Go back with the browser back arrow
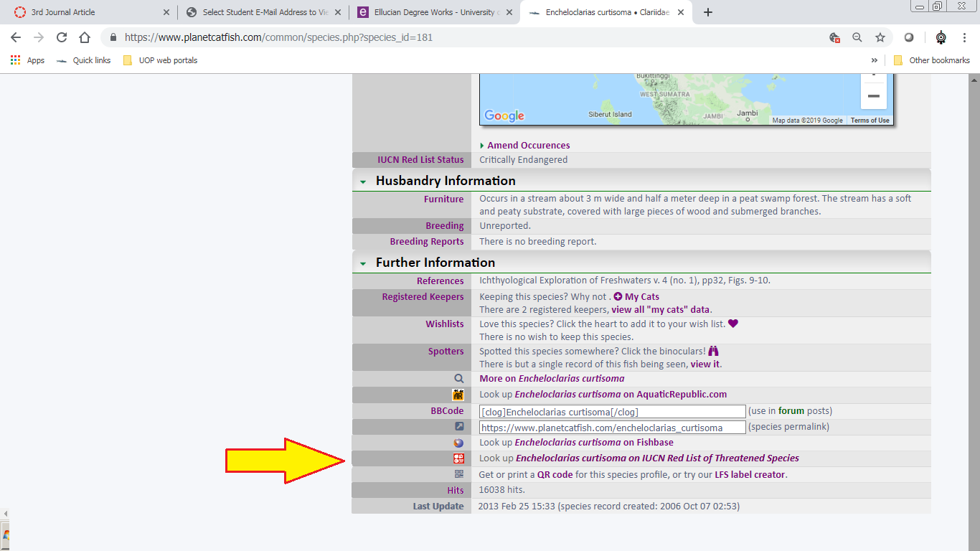 click(x=16, y=37)
